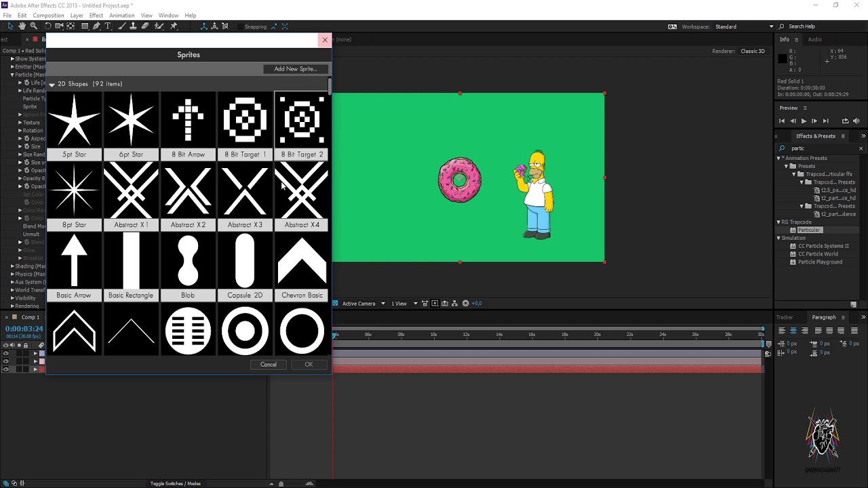This screenshot has height=488, width=868.
Task: Select the Brush tool
Action: [121, 26]
